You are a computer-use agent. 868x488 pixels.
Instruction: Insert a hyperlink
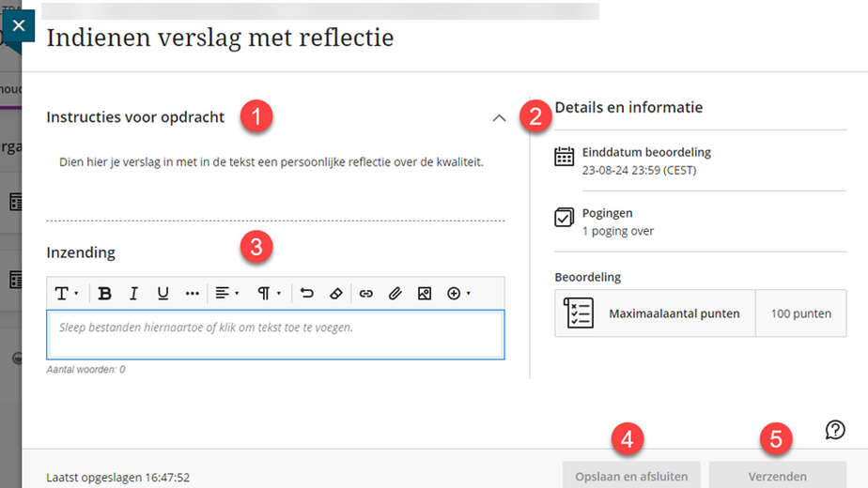pyautogui.click(x=366, y=293)
